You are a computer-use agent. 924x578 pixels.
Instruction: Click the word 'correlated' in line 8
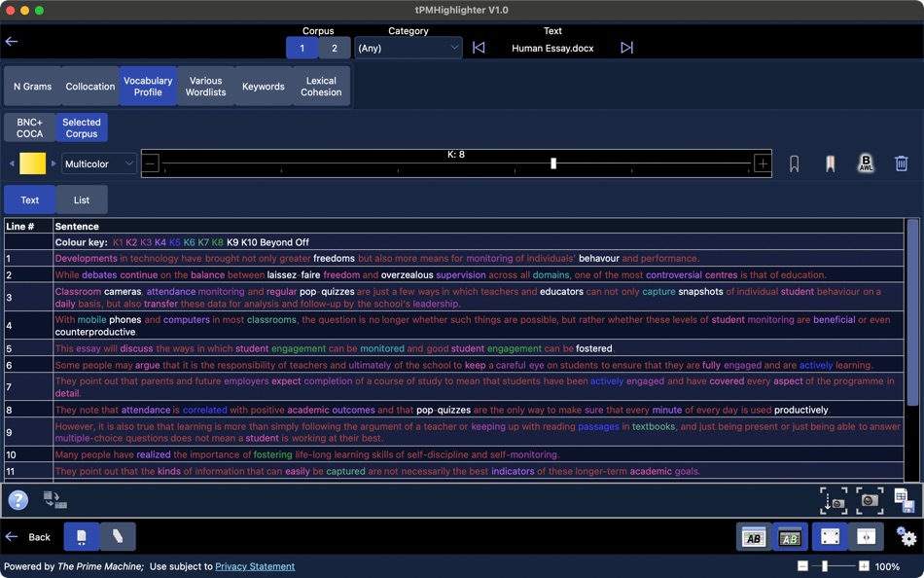pos(204,410)
